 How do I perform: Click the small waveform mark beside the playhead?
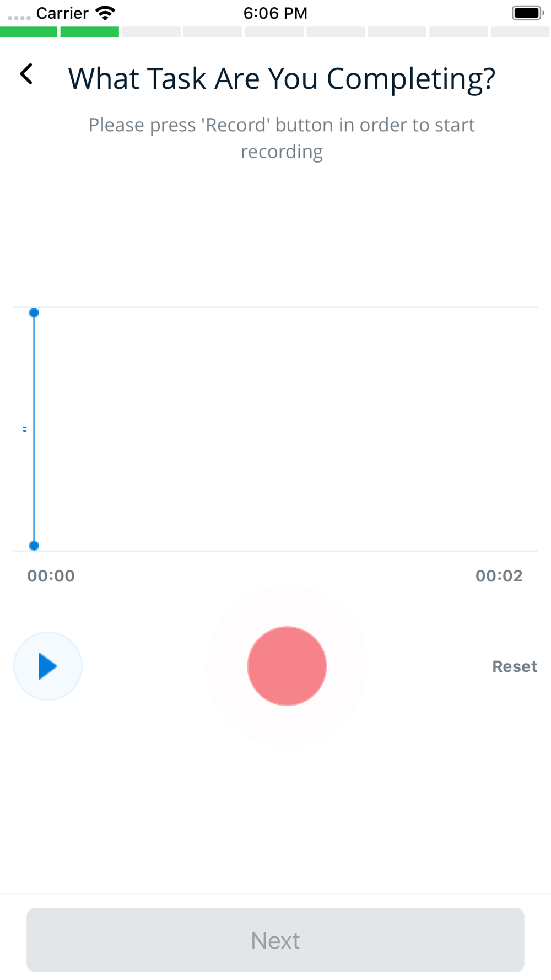click(24, 429)
